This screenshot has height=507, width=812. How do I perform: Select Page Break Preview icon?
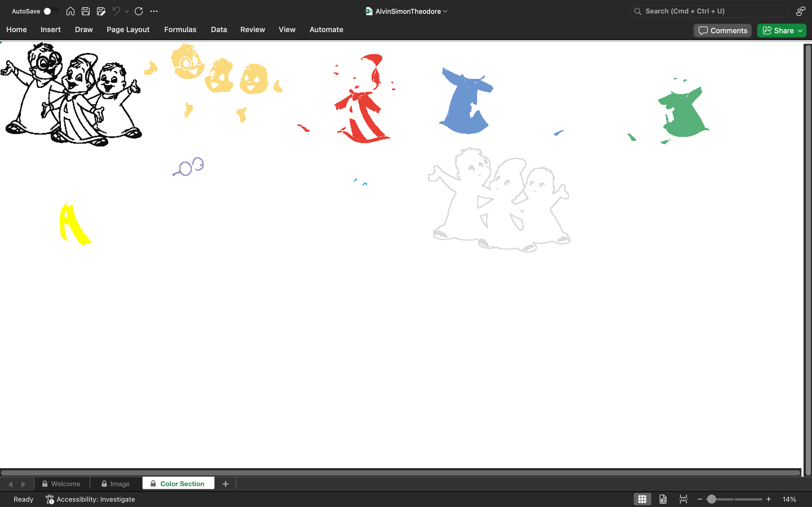pos(683,499)
